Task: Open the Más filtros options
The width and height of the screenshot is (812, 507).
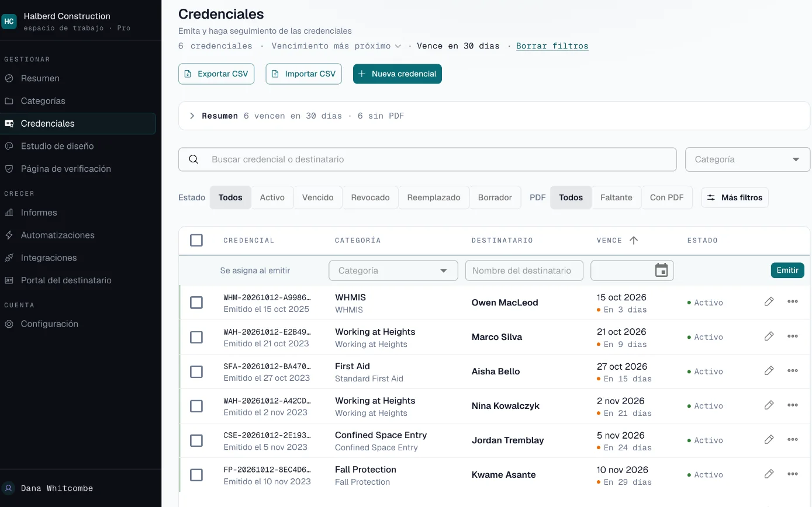Action: point(735,197)
